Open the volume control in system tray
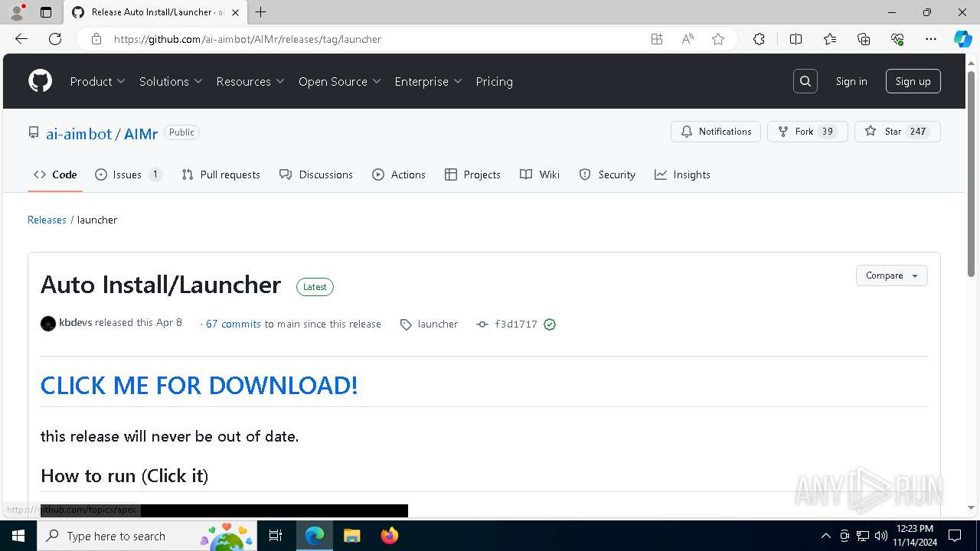980x551 pixels. pos(881,536)
